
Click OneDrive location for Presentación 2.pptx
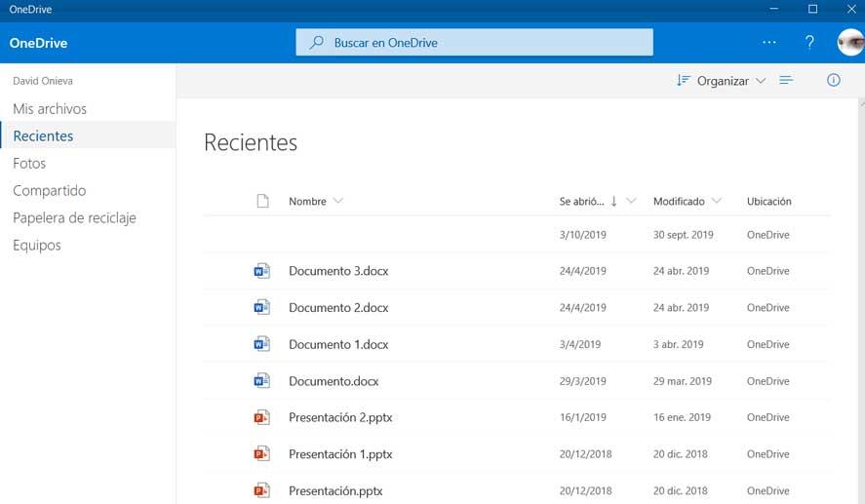pyautogui.click(x=767, y=417)
